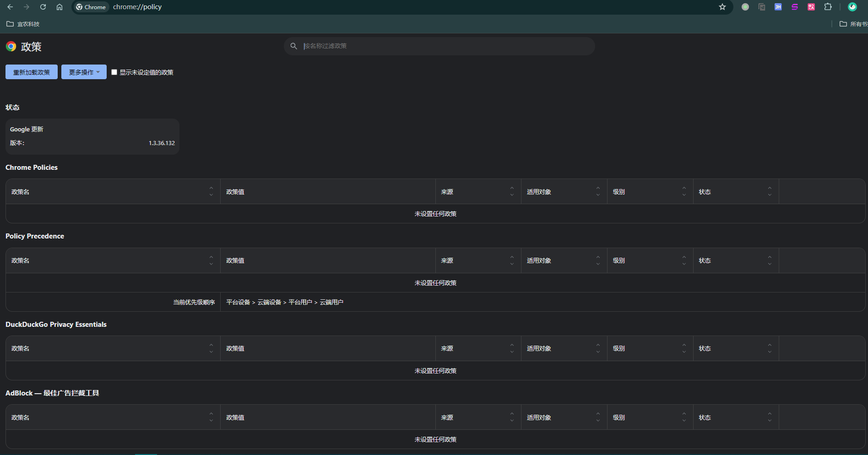This screenshot has height=455, width=868.
Task: Expand the 更多操作 dropdown
Action: (x=84, y=72)
